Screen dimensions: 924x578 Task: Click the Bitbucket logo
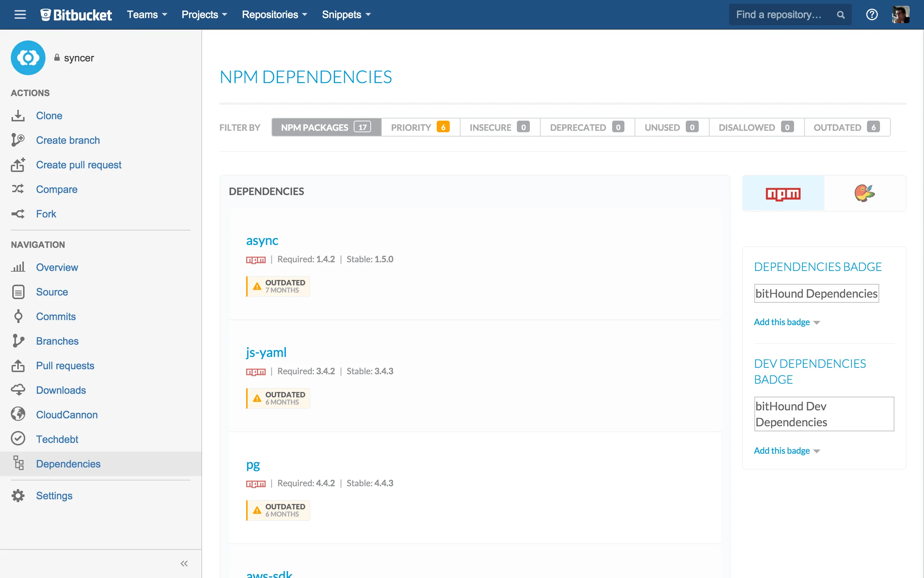coord(76,14)
